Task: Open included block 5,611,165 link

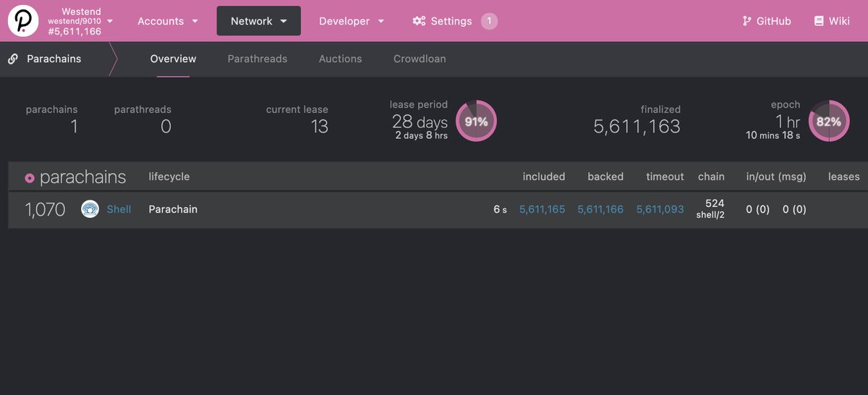Action: pyautogui.click(x=542, y=209)
